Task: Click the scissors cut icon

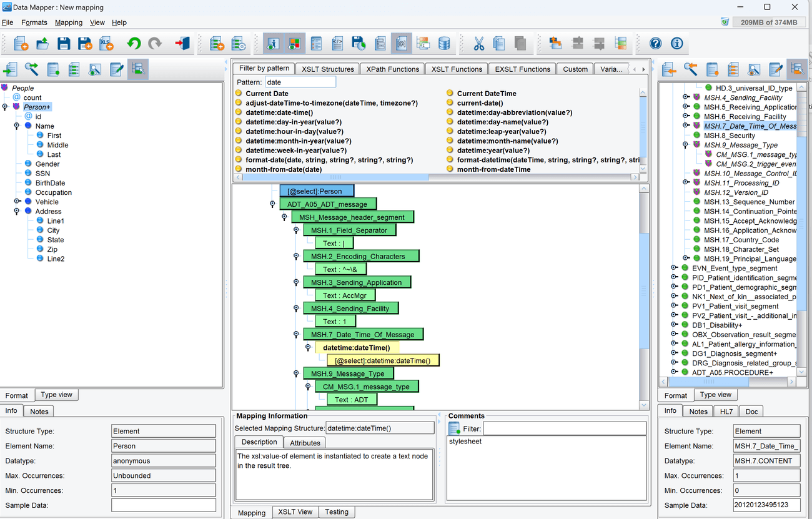Action: 479,44
